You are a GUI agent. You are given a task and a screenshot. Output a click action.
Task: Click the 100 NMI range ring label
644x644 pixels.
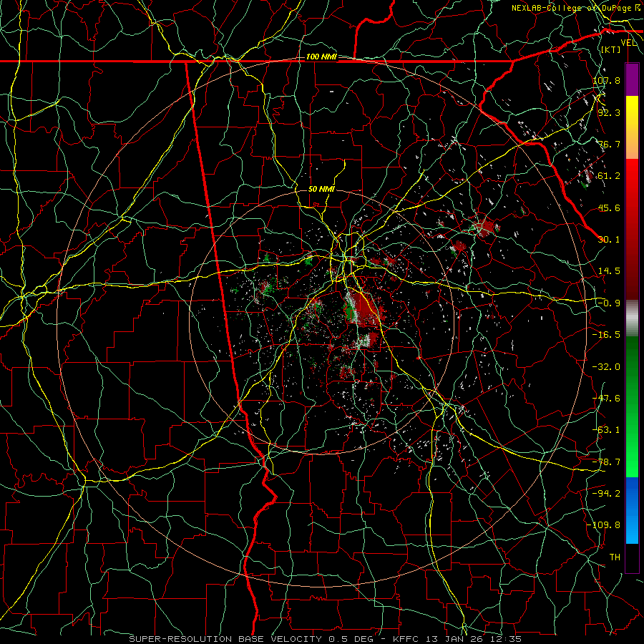point(321,57)
